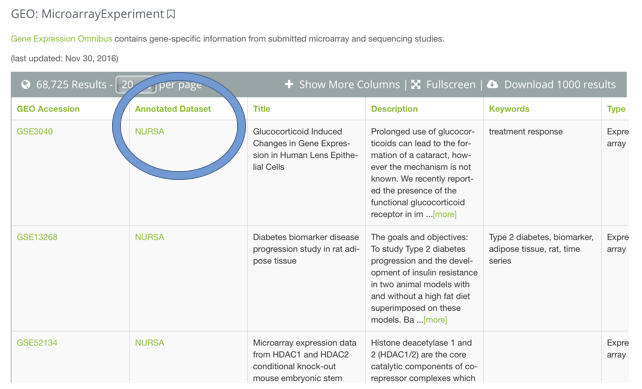Image resolution: width=642 pixels, height=389 pixels.
Task: Open accession GSE52134
Action: pyautogui.click(x=37, y=343)
